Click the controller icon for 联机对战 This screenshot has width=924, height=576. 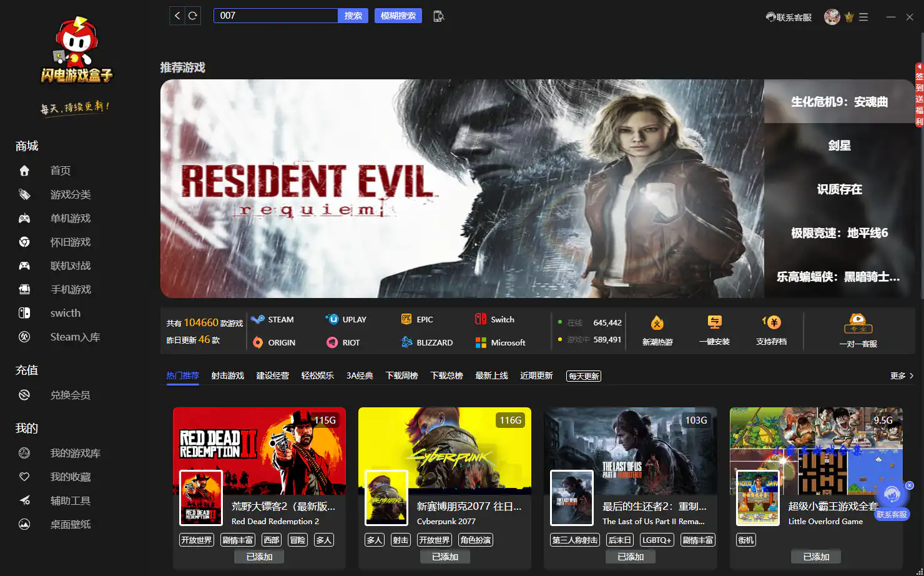[24, 266]
